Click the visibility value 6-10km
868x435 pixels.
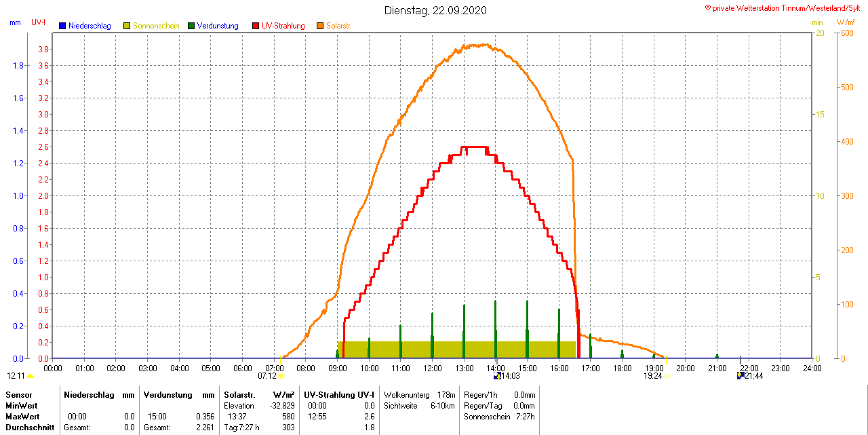point(443,405)
